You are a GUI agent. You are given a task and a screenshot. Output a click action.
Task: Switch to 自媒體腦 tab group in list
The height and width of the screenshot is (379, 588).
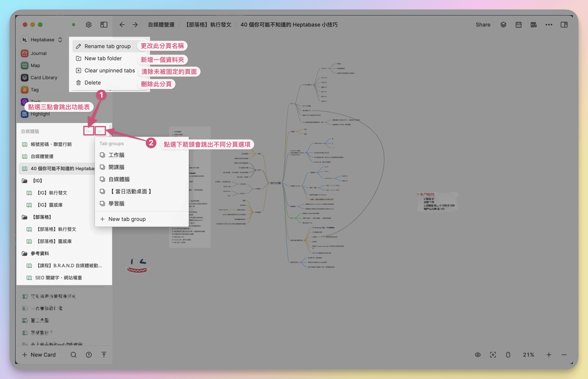coord(142,179)
